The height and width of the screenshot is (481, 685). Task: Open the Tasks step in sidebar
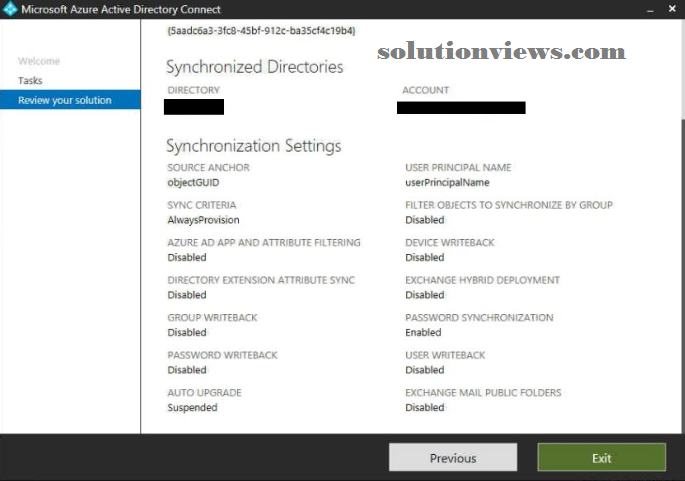coord(30,80)
